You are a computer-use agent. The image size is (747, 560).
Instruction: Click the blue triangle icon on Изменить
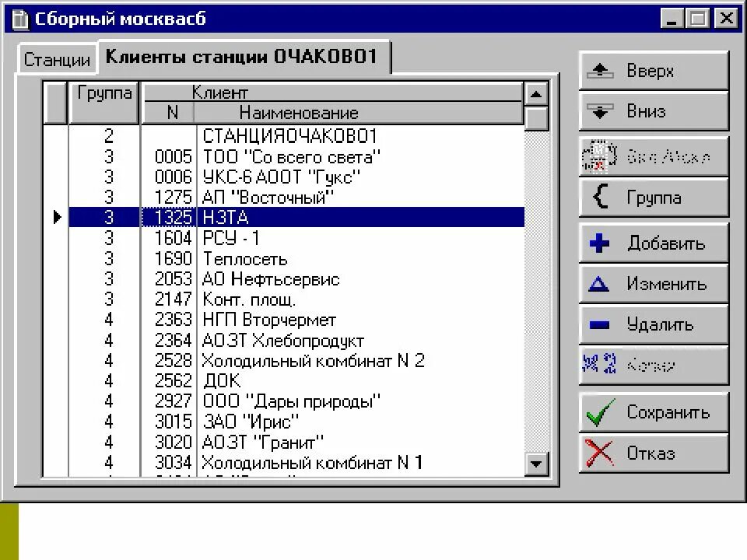coord(599,284)
